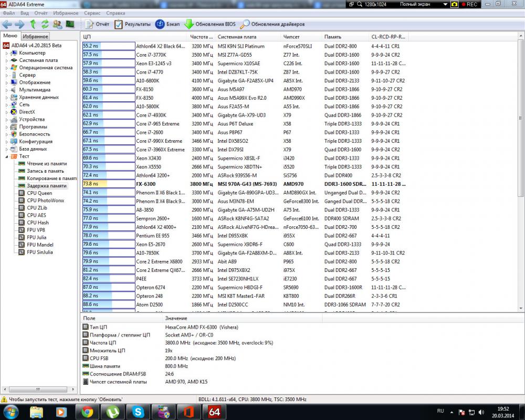
Task: Select the CPU PhotoWorxx test item
Action: (x=45, y=201)
